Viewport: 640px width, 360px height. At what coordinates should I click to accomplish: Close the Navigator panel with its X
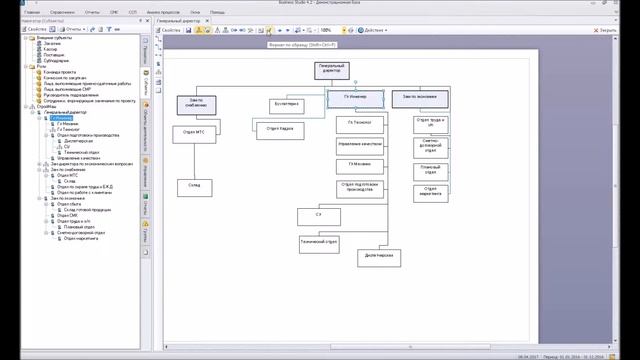(147, 21)
